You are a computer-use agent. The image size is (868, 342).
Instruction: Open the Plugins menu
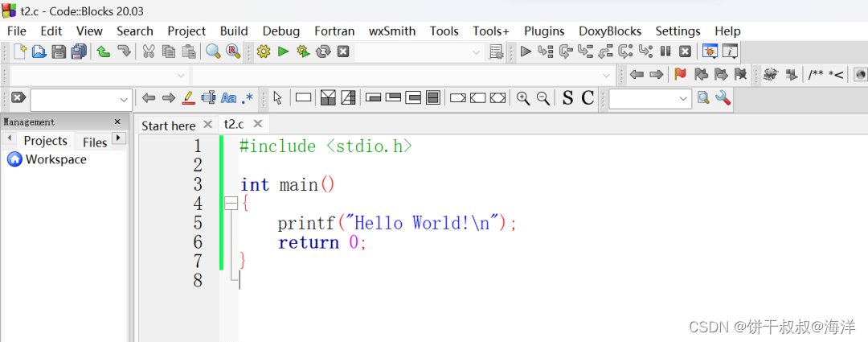coord(544,31)
